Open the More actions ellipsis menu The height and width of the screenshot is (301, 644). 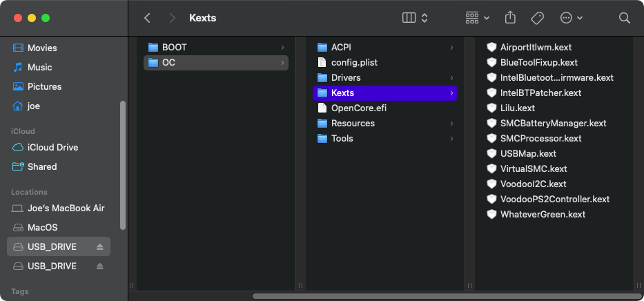click(x=572, y=18)
